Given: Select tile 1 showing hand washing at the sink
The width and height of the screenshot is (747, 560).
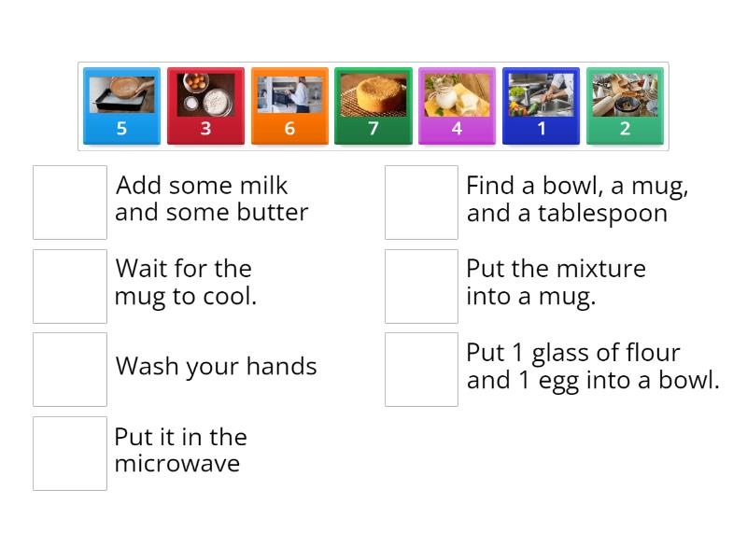Looking at the screenshot, I should [x=542, y=103].
